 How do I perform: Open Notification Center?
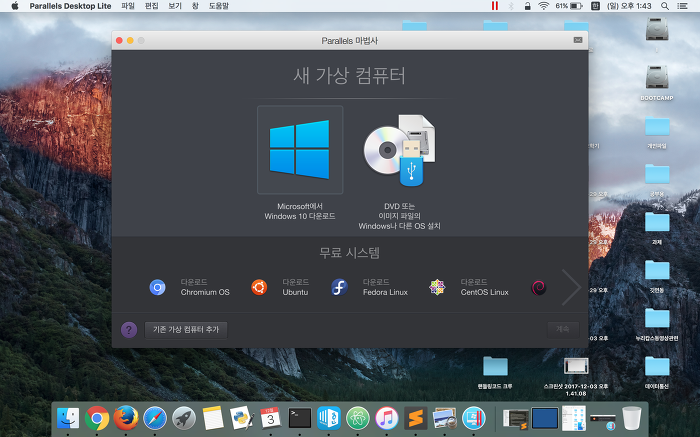click(x=682, y=6)
